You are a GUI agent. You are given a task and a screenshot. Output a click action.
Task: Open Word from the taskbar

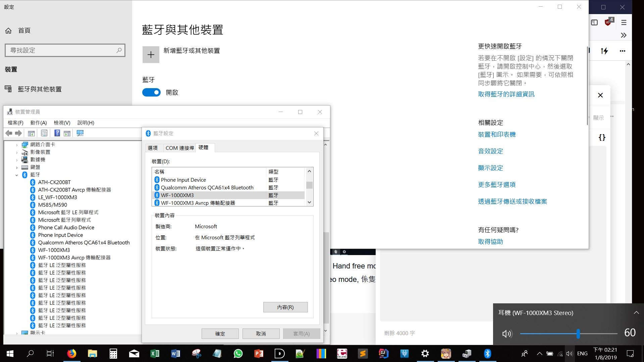point(175,354)
